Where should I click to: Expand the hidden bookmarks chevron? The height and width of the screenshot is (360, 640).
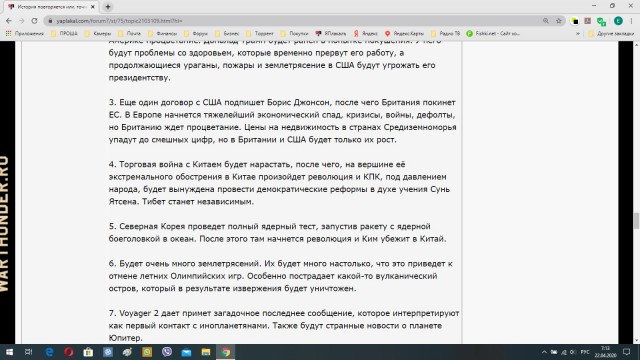click(578, 33)
